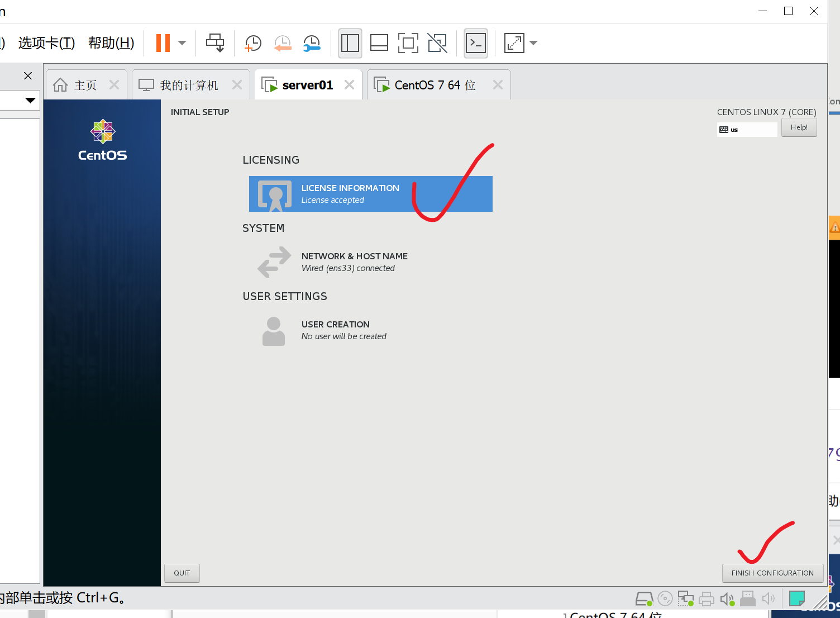This screenshot has width=840, height=618.
Task: Click the us keyboard layout indicator
Action: tap(747, 130)
